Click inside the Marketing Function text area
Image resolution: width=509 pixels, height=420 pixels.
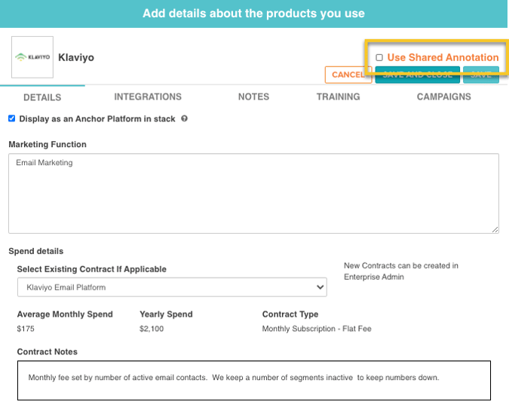pos(253,194)
